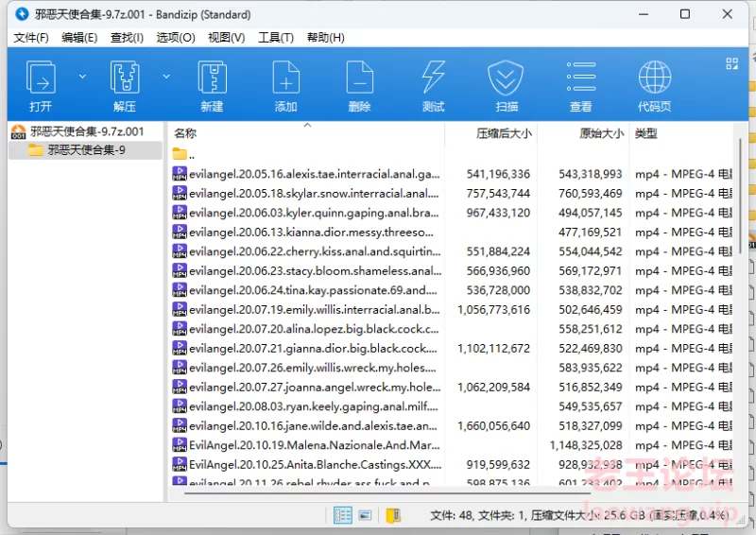The height and width of the screenshot is (535, 756).
Task: Select file skylar.snow.interracial row
Action: tap(452, 193)
